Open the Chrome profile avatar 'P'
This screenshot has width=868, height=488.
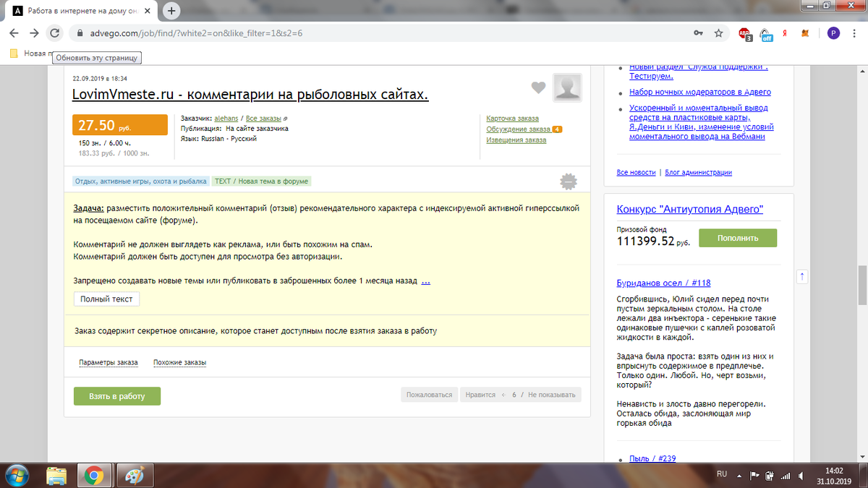(x=833, y=33)
